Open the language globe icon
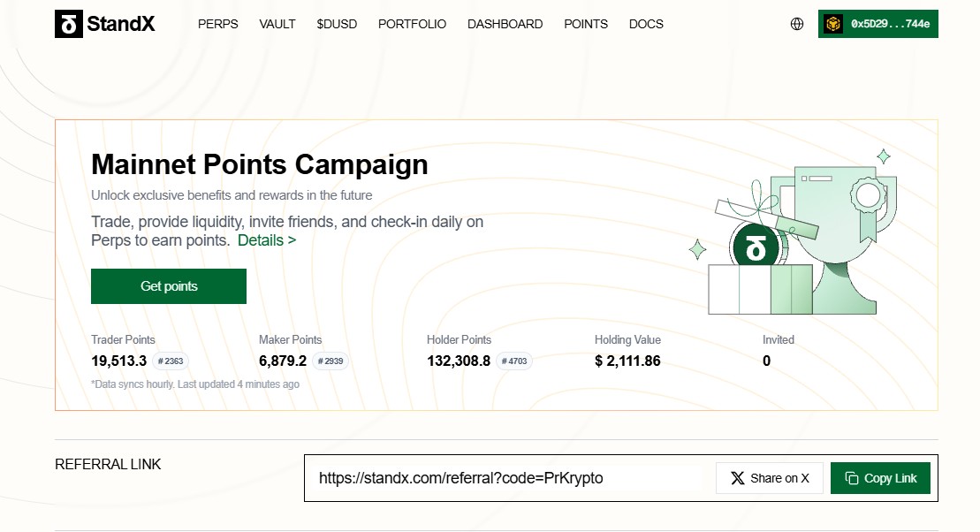 [x=797, y=24]
